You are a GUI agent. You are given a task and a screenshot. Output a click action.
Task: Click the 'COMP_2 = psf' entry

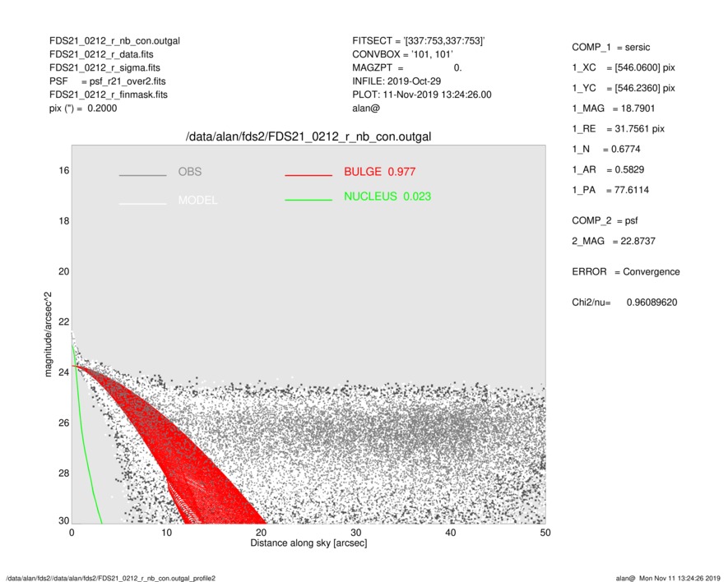(605, 221)
